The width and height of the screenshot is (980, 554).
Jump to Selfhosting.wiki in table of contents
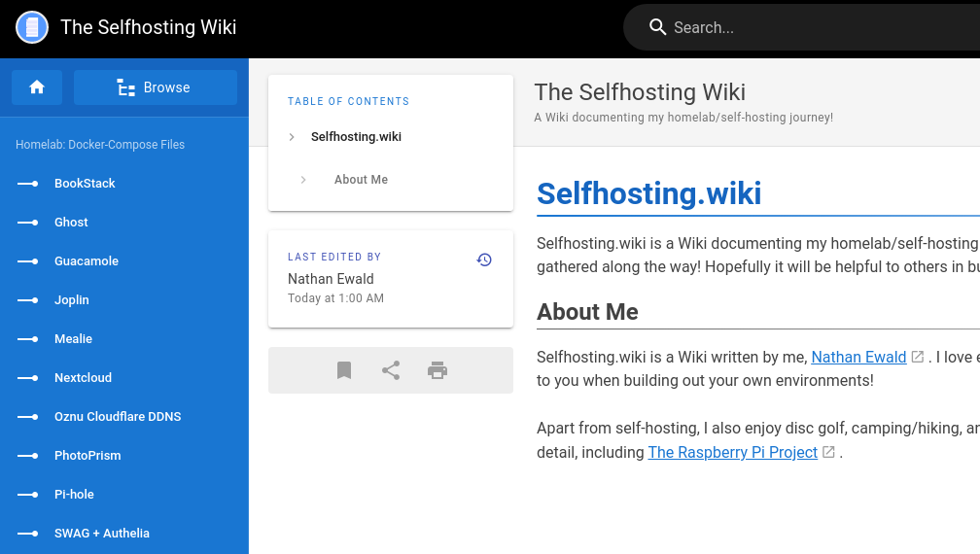click(356, 137)
